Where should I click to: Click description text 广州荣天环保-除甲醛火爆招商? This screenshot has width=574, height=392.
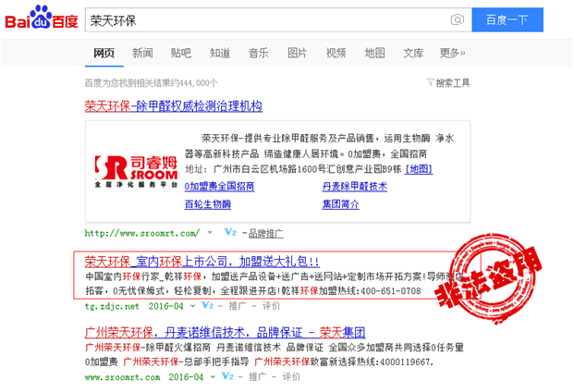click(148, 348)
